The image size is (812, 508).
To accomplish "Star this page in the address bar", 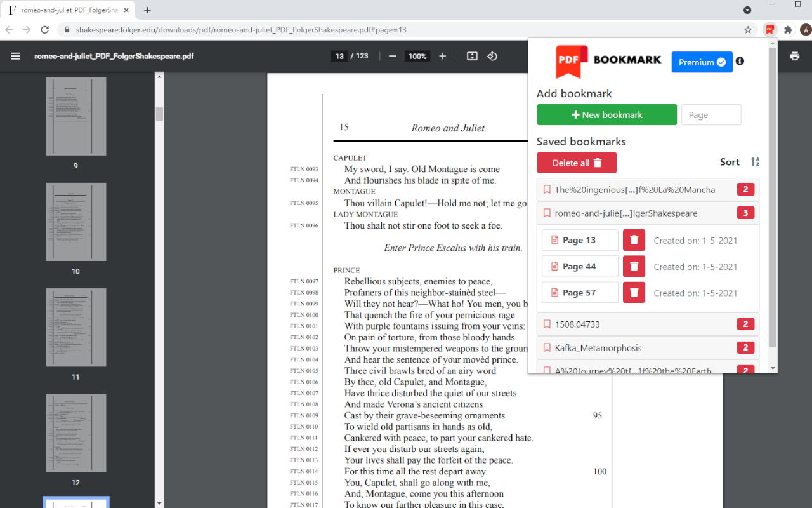I will [x=748, y=29].
